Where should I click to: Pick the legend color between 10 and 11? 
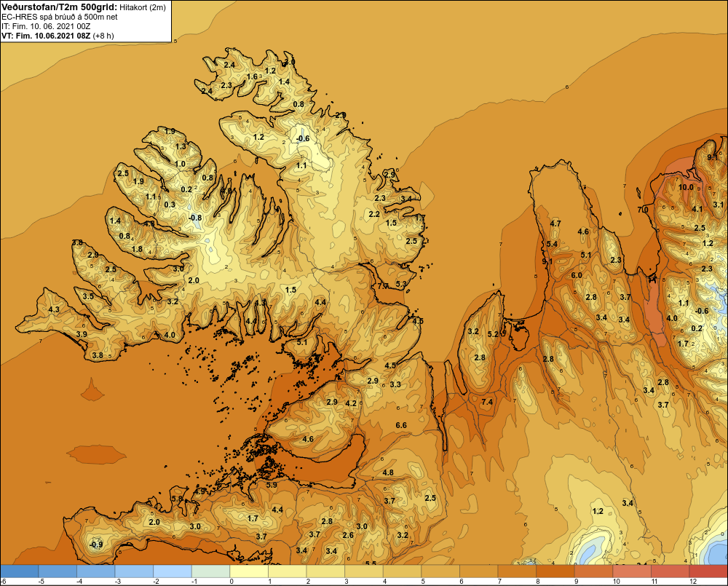(x=632, y=571)
